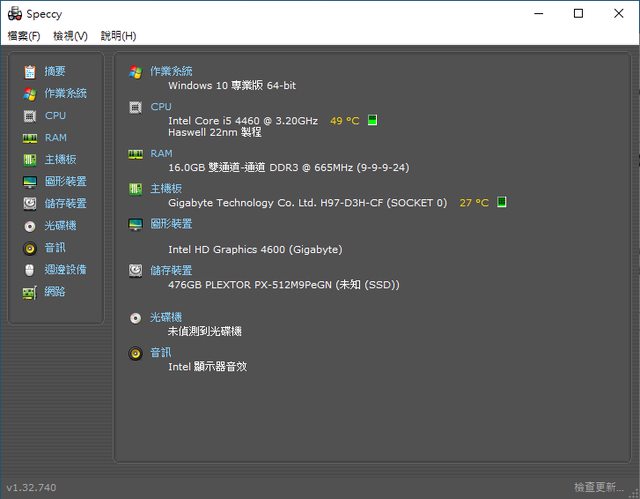Select the 作業系統 Windows flag sidebar icon
This screenshot has width=640, height=499.
[29, 93]
